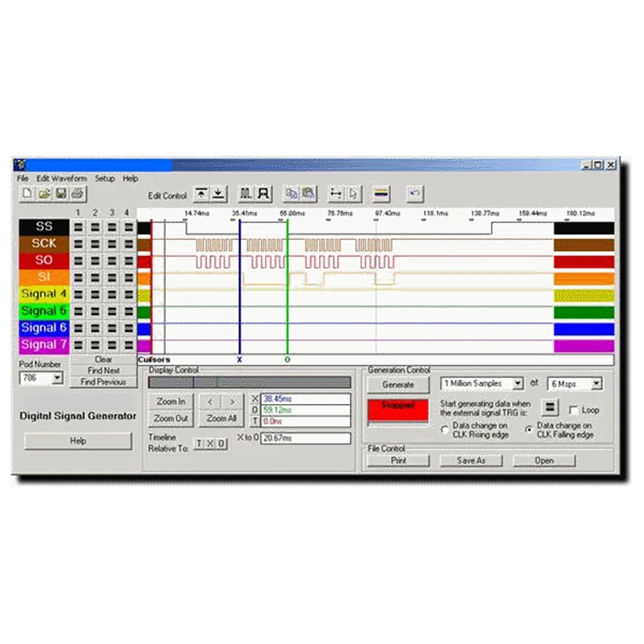
Task: Click the Generate button
Action: tap(398, 385)
